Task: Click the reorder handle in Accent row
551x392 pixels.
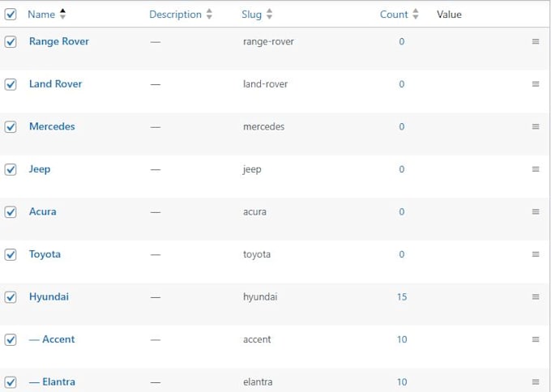Action: [x=535, y=339]
